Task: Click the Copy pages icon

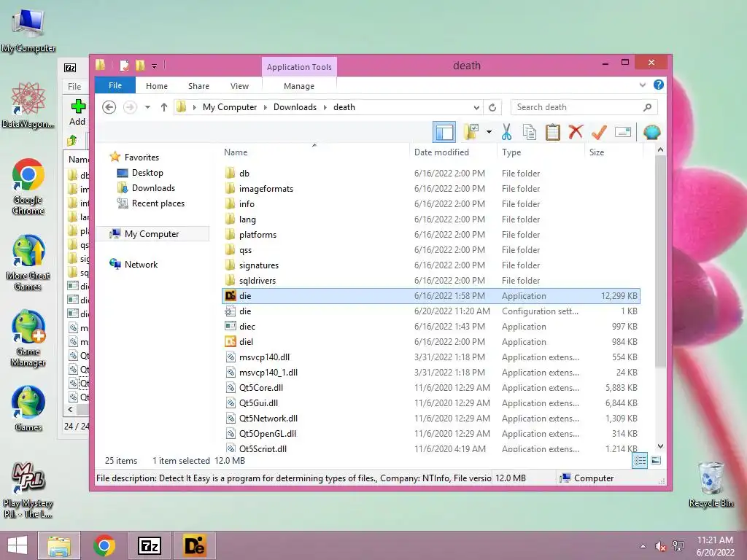Action: 530,132
